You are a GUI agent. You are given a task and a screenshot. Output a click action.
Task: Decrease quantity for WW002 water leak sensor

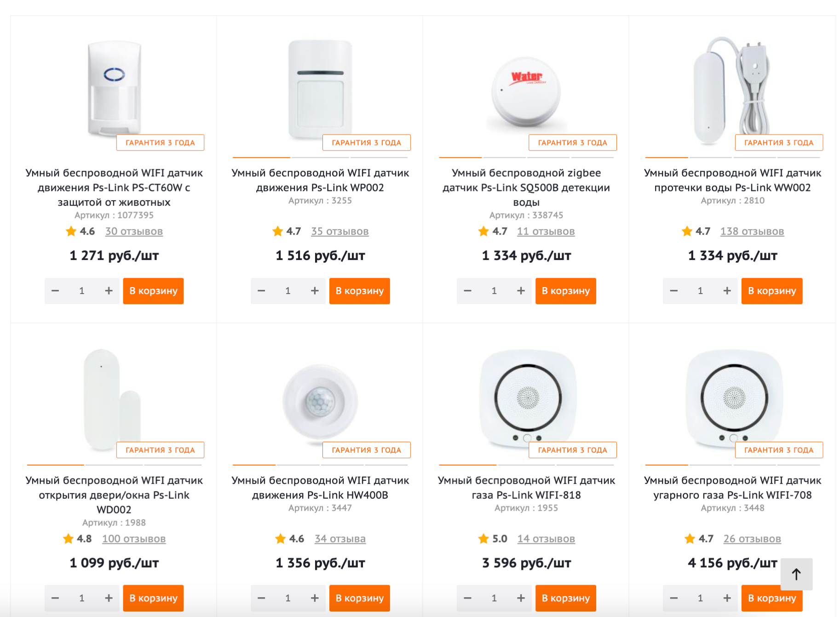click(x=674, y=291)
